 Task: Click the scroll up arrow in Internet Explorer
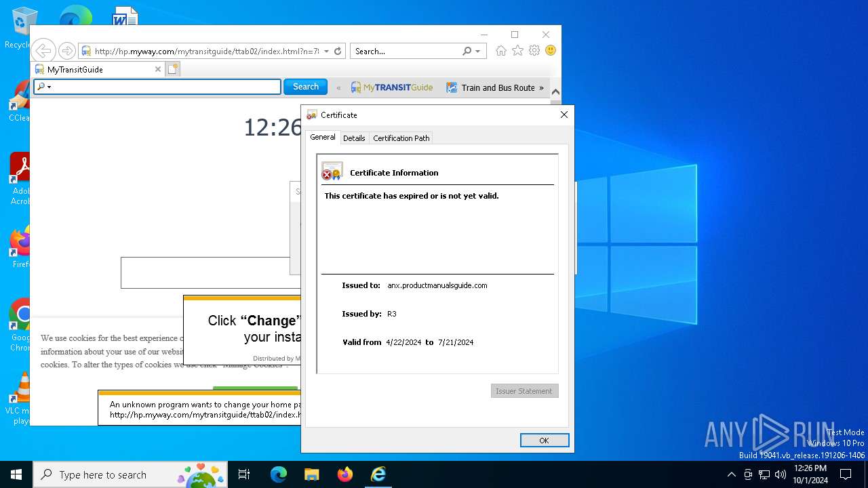[555, 92]
